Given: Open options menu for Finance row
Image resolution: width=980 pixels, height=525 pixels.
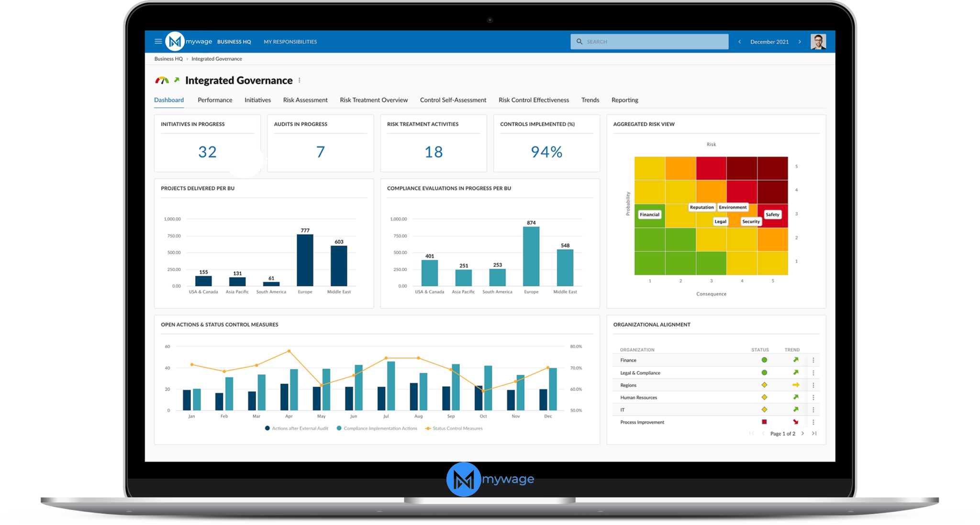Looking at the screenshot, I should click(813, 360).
